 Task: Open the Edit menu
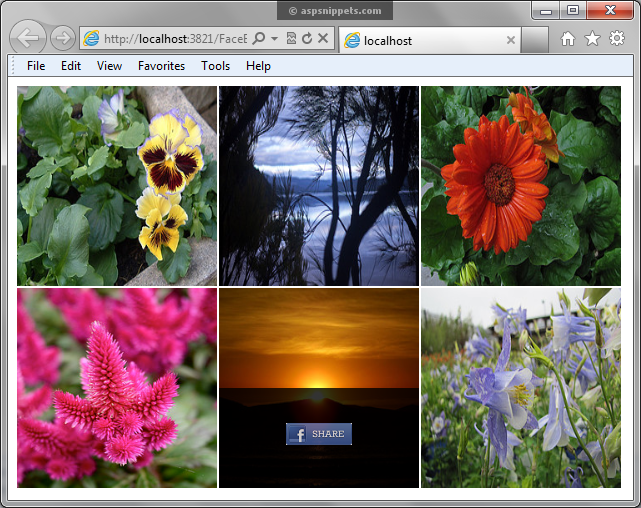[71, 66]
